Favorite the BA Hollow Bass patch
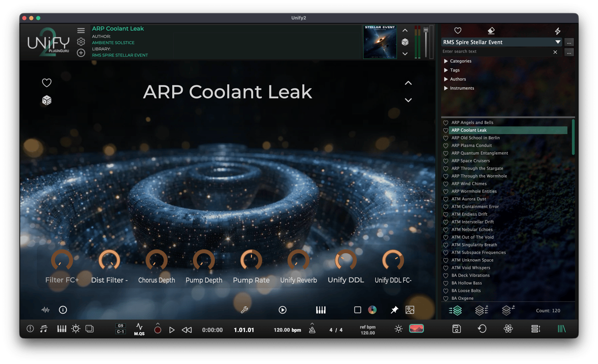Viewport: 598px width, 364px height. pos(446,283)
